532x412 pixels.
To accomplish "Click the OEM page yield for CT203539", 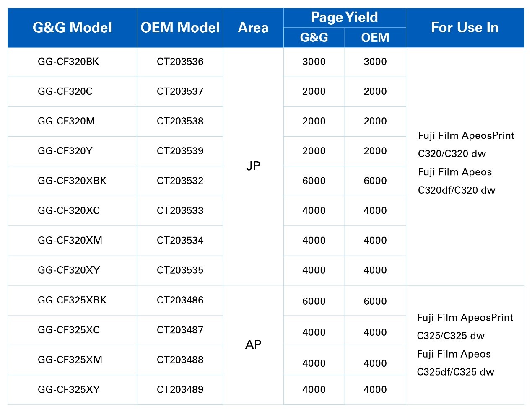I will tap(375, 151).
